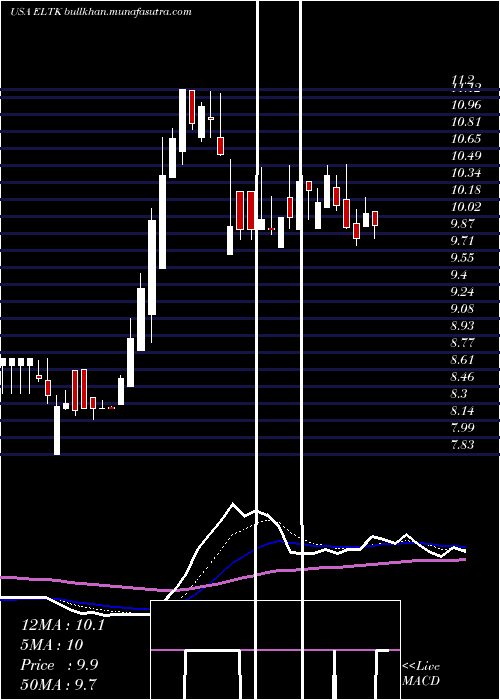Select the 10.96 price axis label
Screen dimensions: 500x700
coord(466,105)
